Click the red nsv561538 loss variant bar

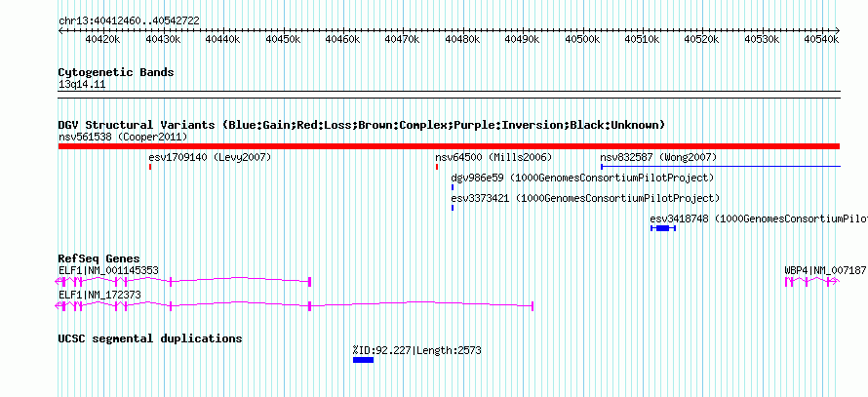point(449,145)
